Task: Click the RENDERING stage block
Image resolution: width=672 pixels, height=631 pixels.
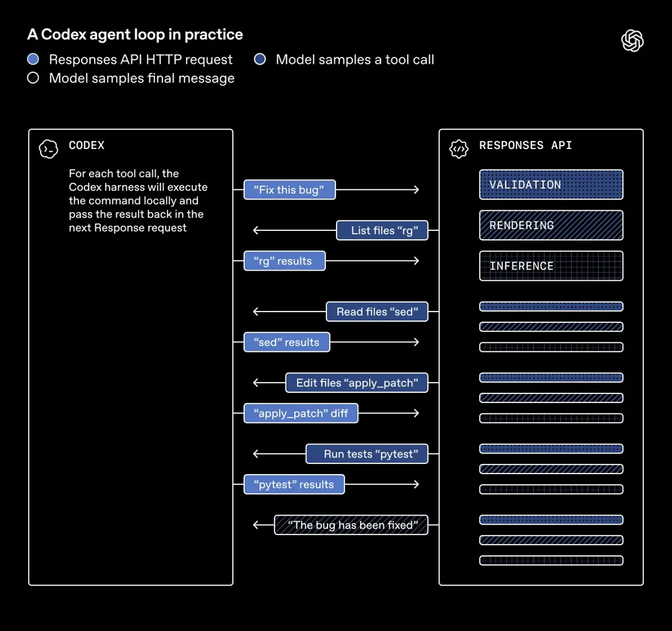Action: pyautogui.click(x=551, y=225)
